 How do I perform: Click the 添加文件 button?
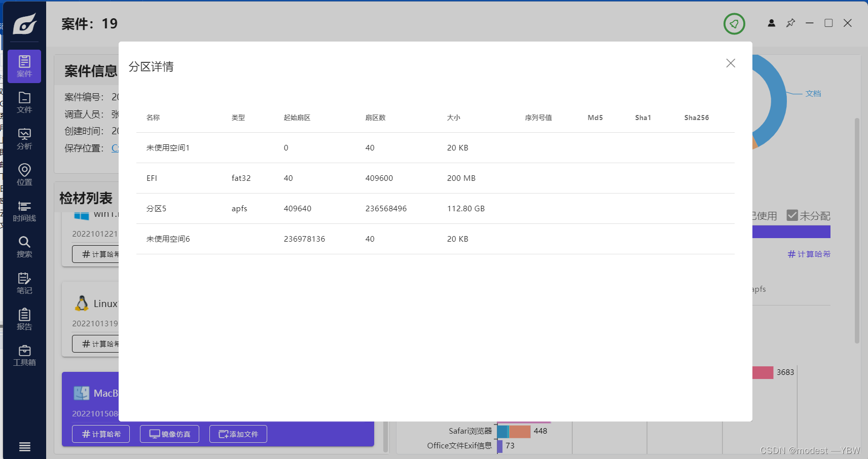[238, 434]
